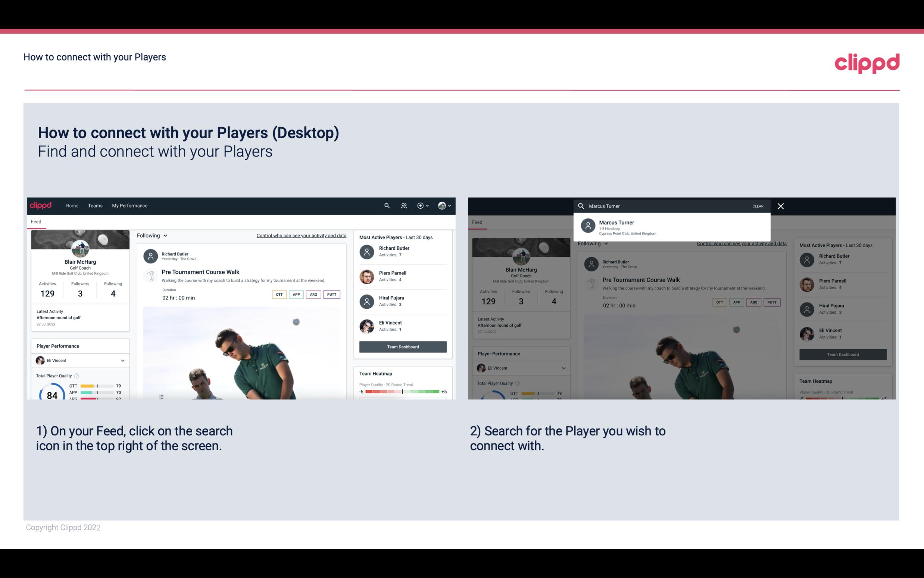Click the Team Dashboard button
Image resolution: width=924 pixels, height=578 pixels.
[402, 346]
